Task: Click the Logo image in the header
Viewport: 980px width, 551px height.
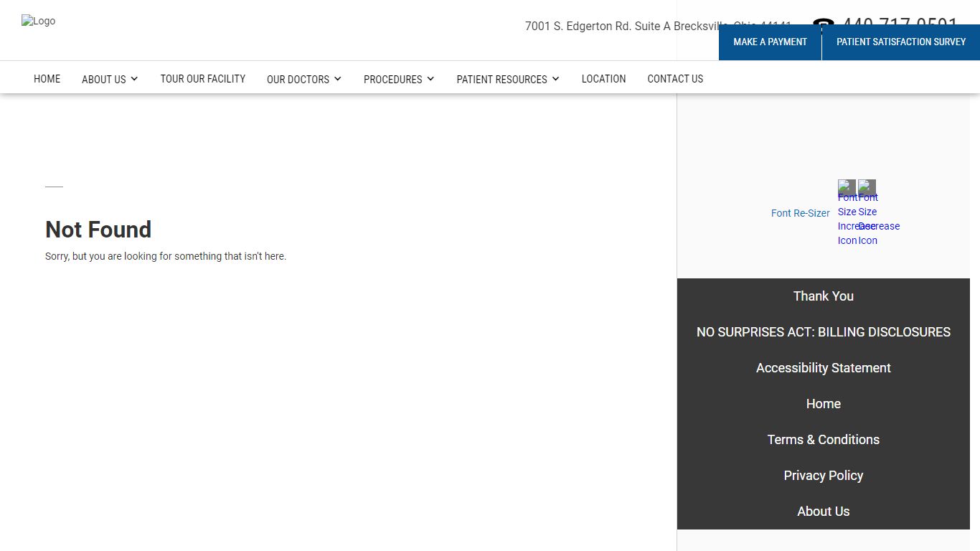Action: (x=39, y=21)
